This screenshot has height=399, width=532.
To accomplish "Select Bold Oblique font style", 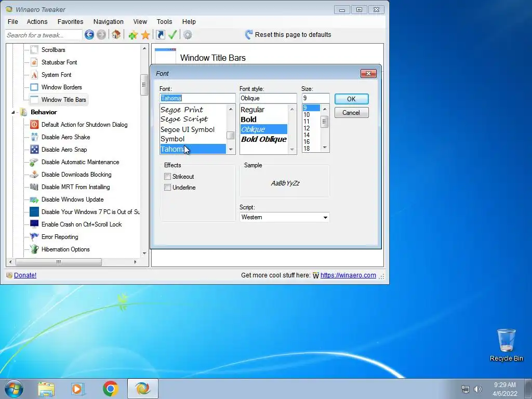I will (x=263, y=139).
